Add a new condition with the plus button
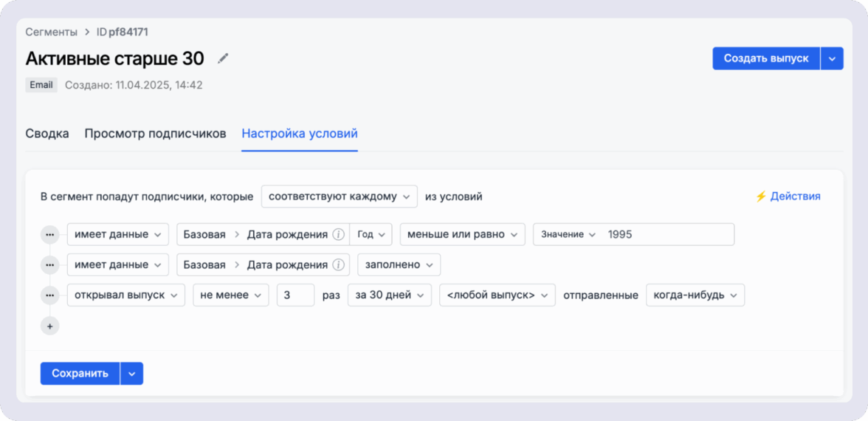Screen dimensions: 868x421 (49, 326)
